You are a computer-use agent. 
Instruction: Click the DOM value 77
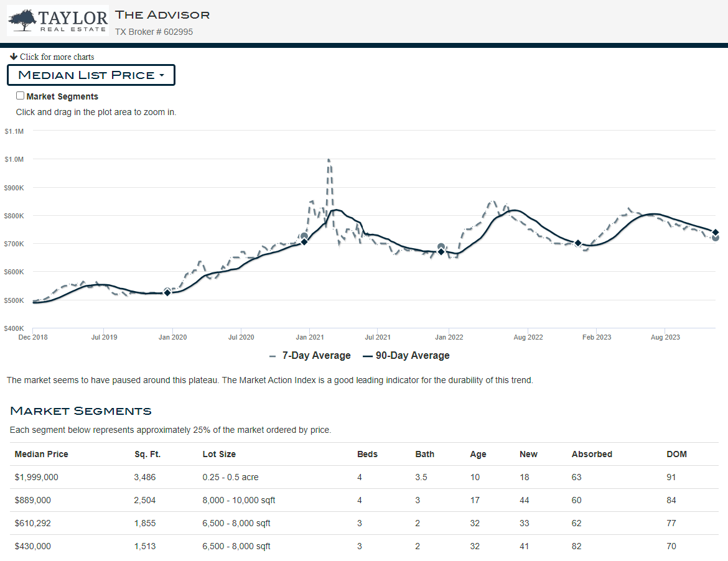[x=671, y=523]
